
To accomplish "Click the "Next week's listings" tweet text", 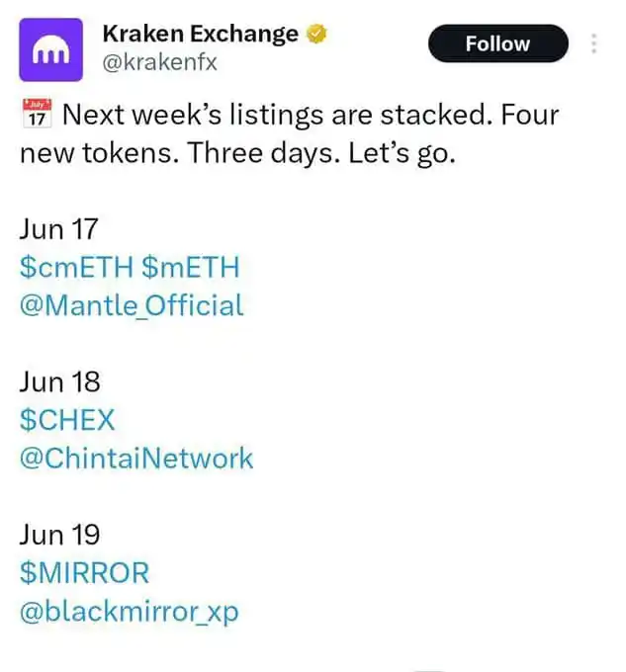I will (x=195, y=115).
